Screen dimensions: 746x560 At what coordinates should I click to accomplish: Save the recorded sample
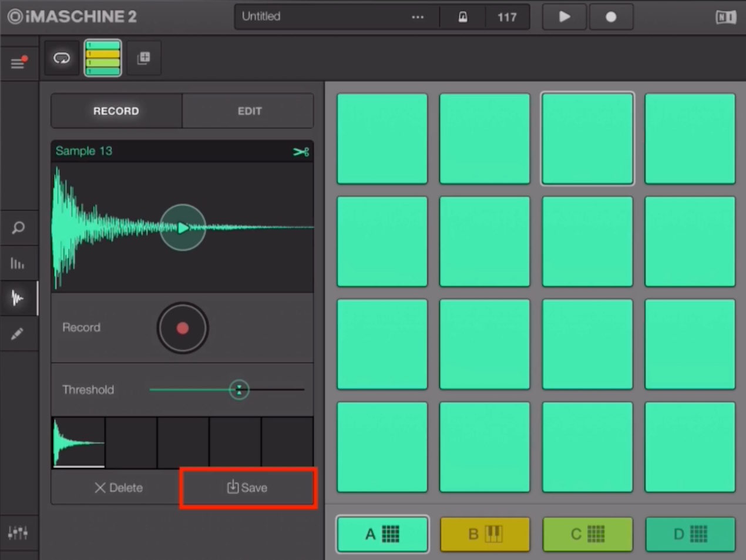(x=248, y=488)
